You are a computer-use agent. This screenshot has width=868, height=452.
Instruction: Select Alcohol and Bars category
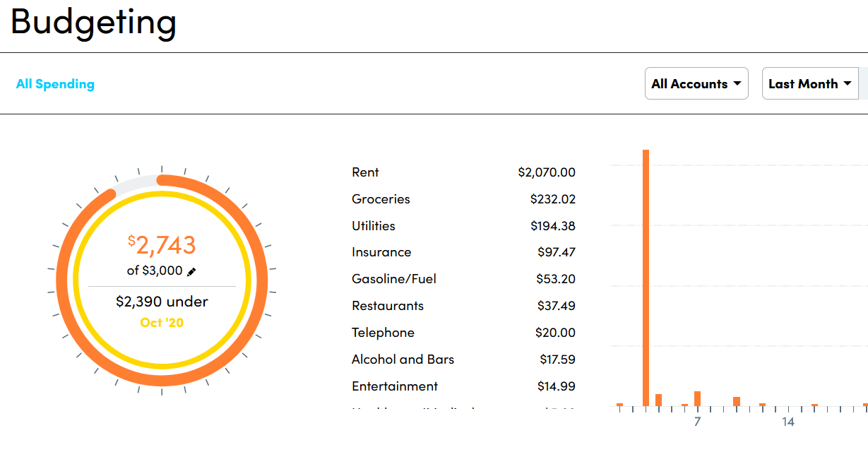(463, 359)
